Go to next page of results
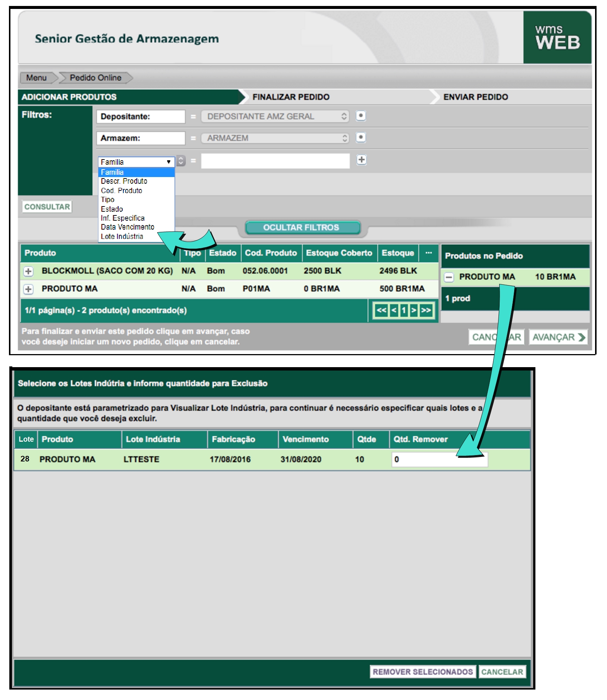This screenshot has height=700, width=607. click(x=413, y=310)
